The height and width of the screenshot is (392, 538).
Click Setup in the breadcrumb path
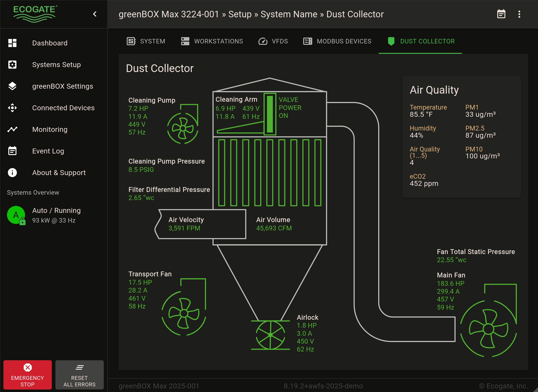[240, 14]
